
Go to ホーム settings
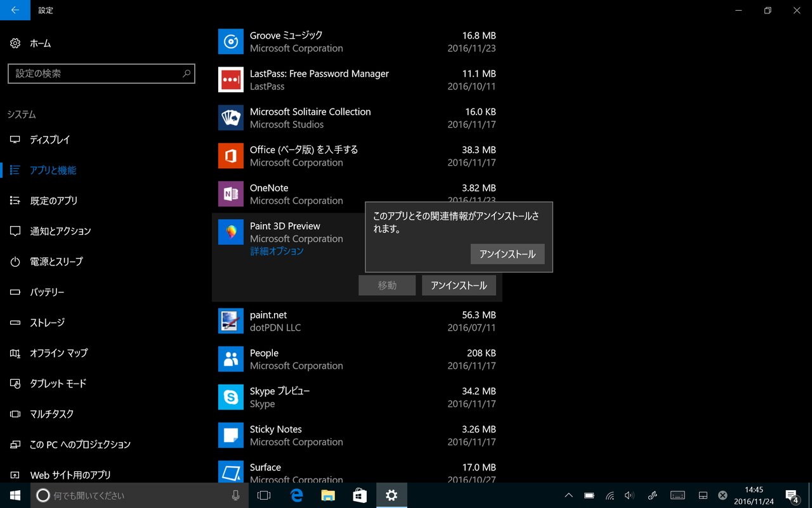(x=41, y=43)
